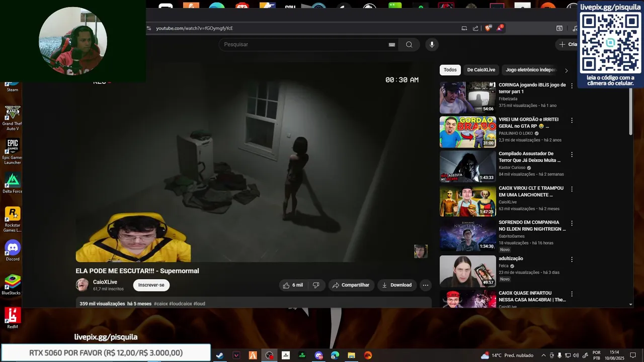This screenshot has width=644, height=362.
Task: Click File Explorer in the taskbar
Action: [x=351, y=355]
